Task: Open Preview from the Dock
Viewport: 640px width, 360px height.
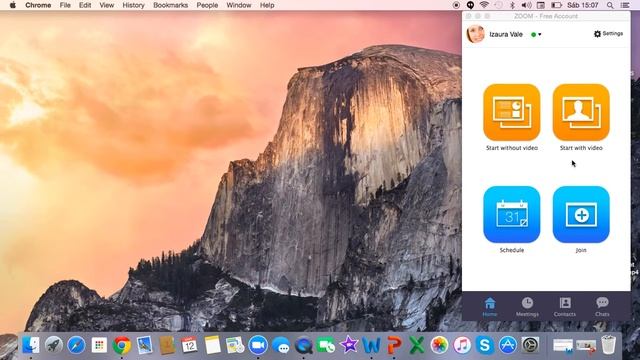Action: tap(144, 345)
